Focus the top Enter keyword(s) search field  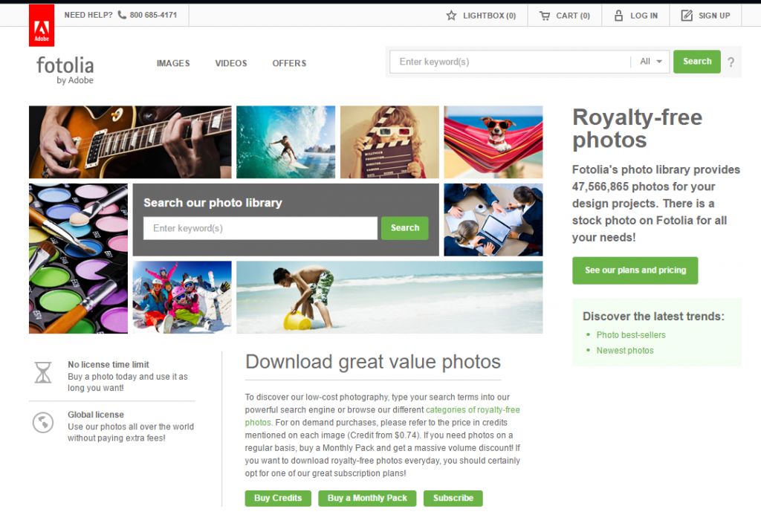pyautogui.click(x=511, y=62)
